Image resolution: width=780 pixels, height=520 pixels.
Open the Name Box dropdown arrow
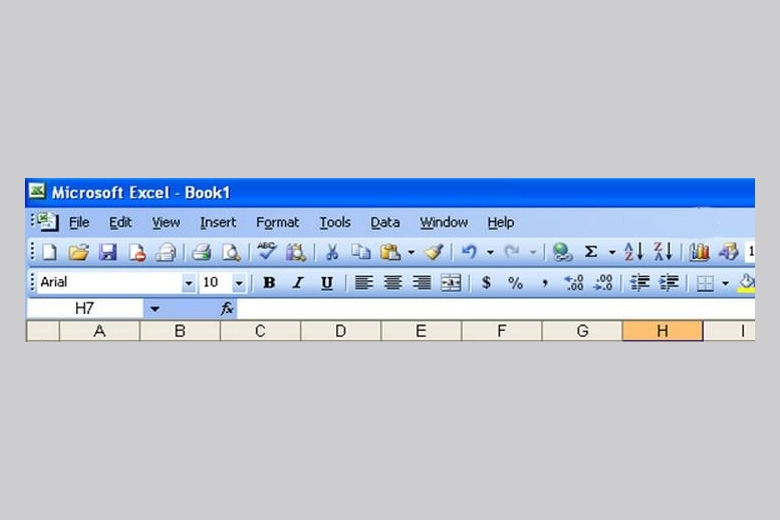click(155, 309)
